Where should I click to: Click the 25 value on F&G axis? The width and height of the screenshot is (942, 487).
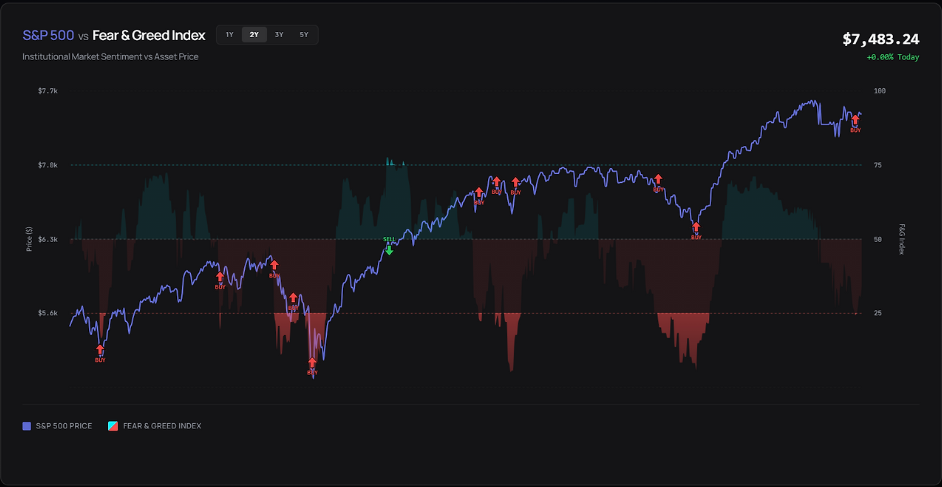(x=878, y=313)
